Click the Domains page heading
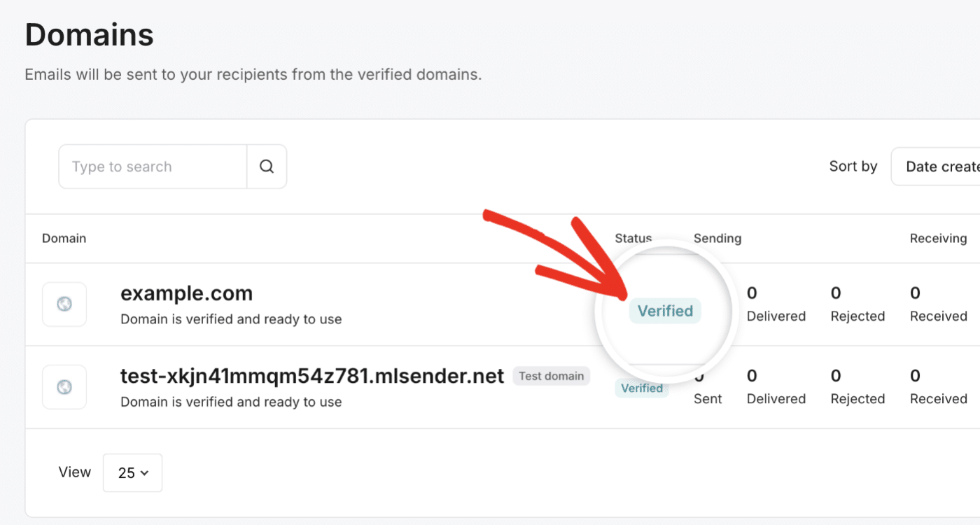The image size is (980, 525). (x=90, y=34)
